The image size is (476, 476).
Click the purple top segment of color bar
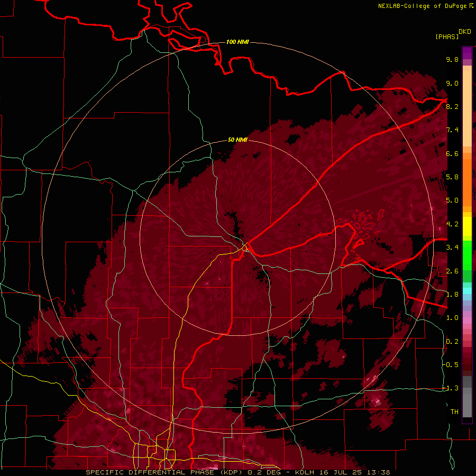tap(467, 53)
